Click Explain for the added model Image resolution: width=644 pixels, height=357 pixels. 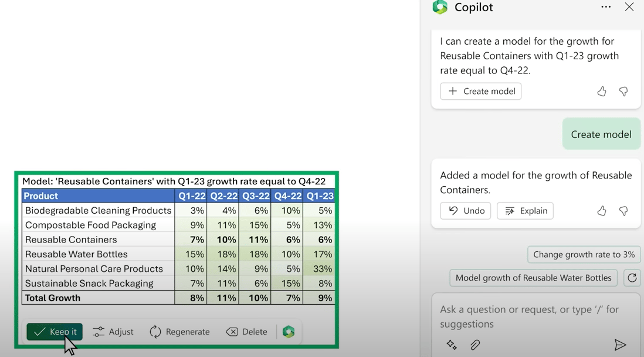point(526,211)
